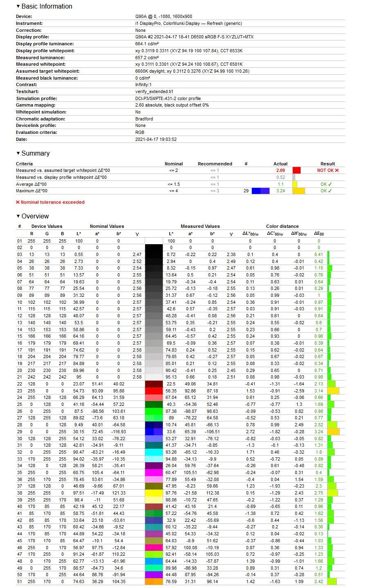This screenshot has width=368, height=588.
Task: Click the red NOT OK result indicator
Action: coord(328,170)
